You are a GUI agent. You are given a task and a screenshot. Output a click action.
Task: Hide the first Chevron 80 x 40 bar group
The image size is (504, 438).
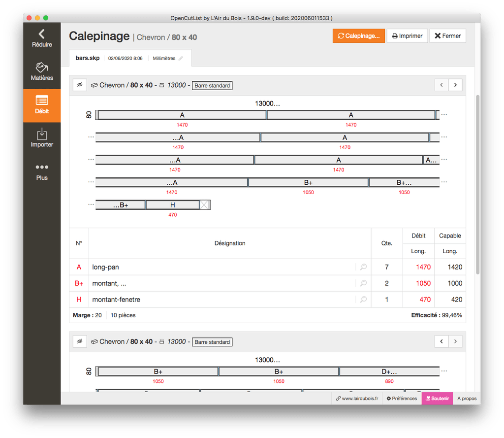click(x=80, y=85)
